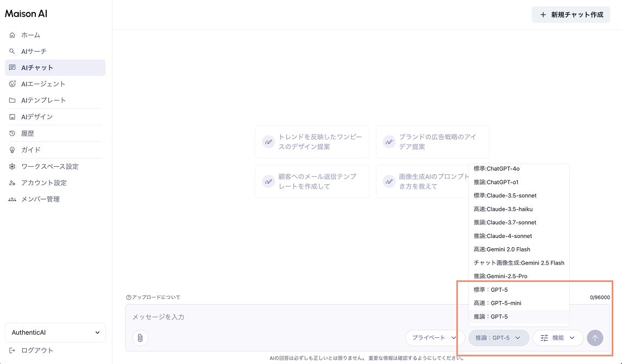The width and height of the screenshot is (622, 364).
Task: Click トレンドを反映したワンピース suggestion card text
Action: [320, 142]
